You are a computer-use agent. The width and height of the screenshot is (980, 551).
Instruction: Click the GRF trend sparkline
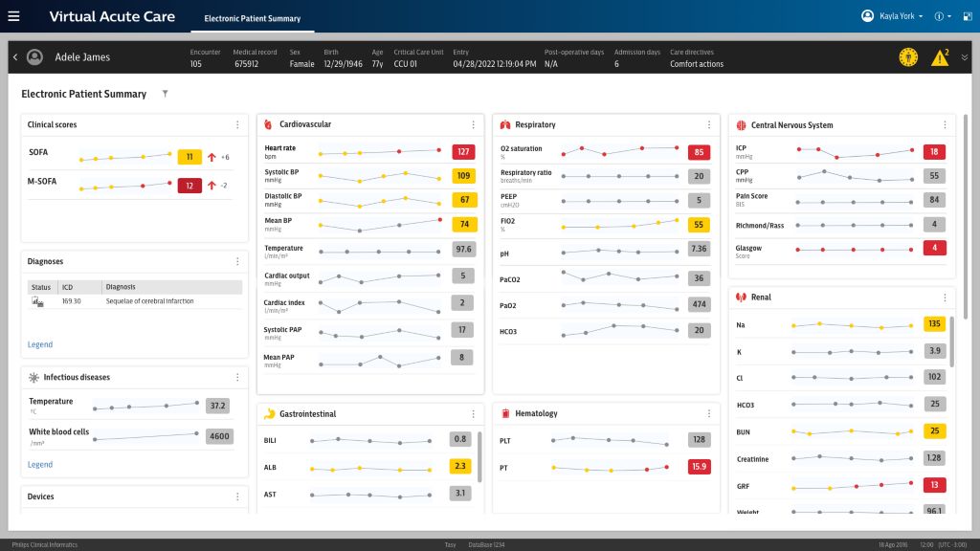pyautogui.click(x=853, y=485)
